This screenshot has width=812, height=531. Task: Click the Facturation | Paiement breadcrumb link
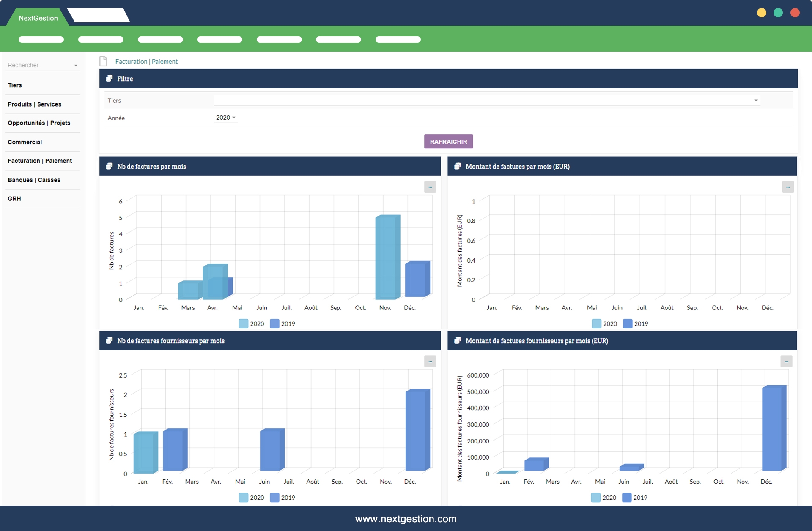pyautogui.click(x=146, y=62)
